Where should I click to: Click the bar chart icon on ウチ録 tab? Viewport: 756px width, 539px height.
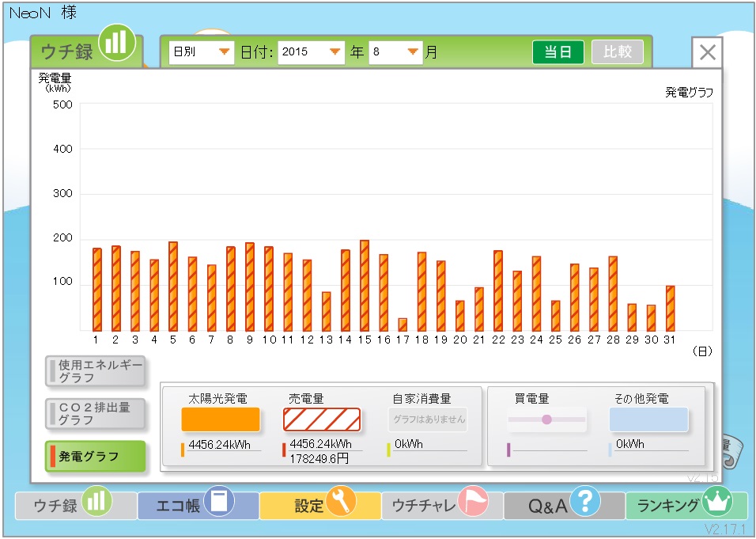coord(116,43)
